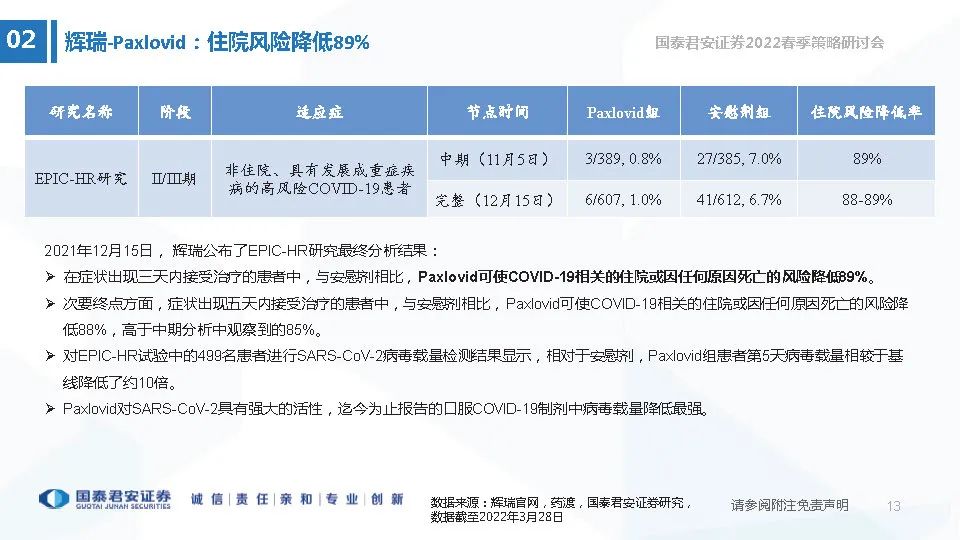
Task: Click the 3/389, 0.8% cell
Action: coord(623,159)
